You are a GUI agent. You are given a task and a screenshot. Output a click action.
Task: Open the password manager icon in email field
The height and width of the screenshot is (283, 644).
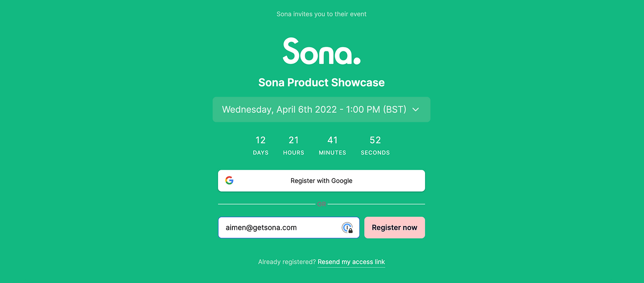(x=347, y=227)
